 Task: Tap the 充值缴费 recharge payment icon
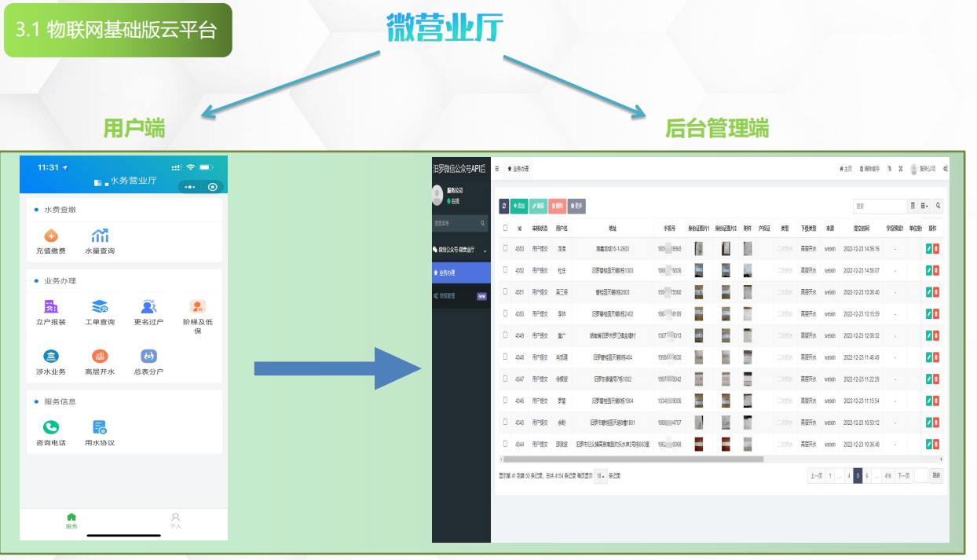(51, 236)
